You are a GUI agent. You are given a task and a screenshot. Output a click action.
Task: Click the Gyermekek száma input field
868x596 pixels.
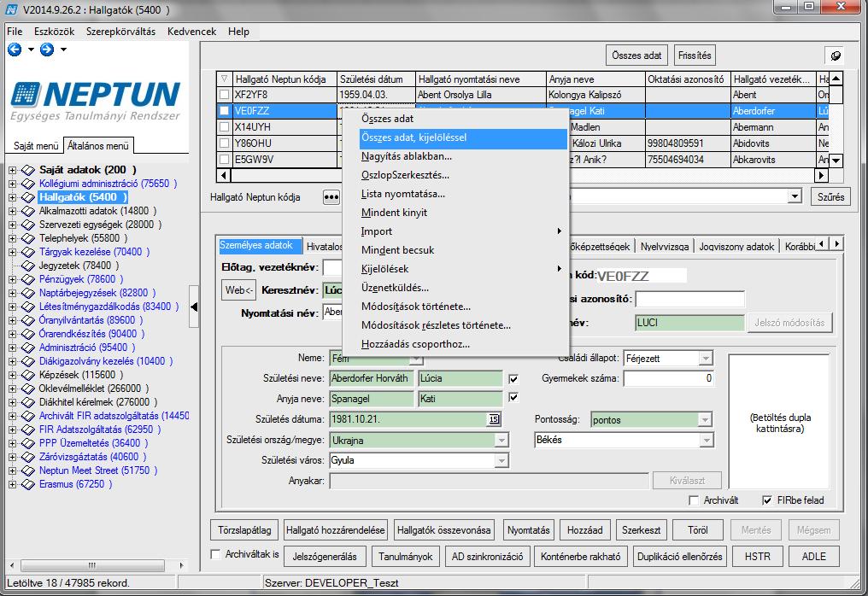tap(669, 379)
